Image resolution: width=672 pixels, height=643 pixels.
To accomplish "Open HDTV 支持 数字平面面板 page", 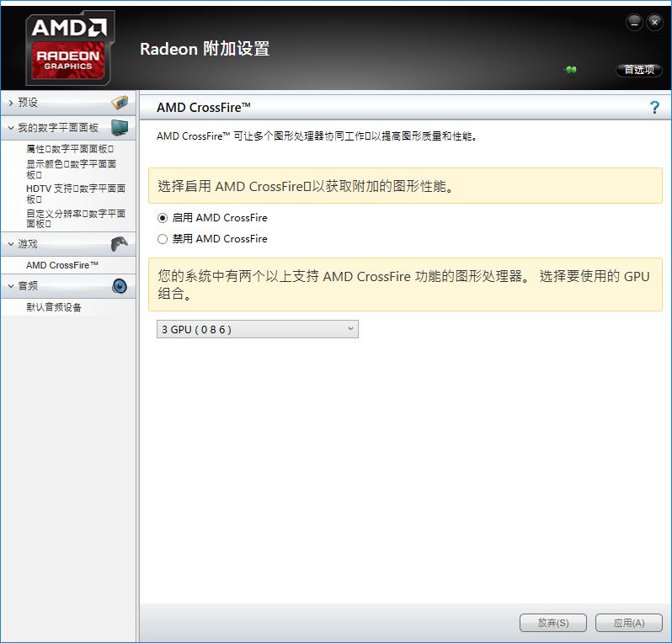I will coord(76,194).
